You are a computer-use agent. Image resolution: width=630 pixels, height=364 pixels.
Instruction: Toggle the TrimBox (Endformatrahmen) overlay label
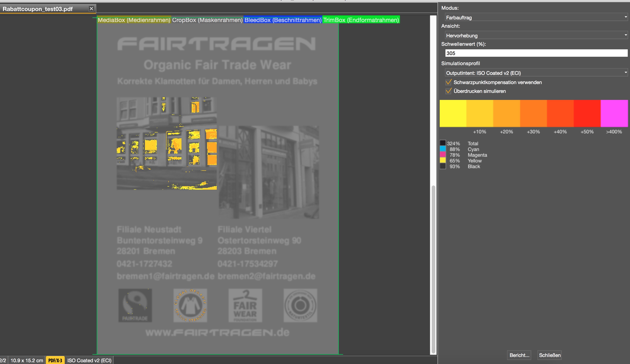coord(361,20)
